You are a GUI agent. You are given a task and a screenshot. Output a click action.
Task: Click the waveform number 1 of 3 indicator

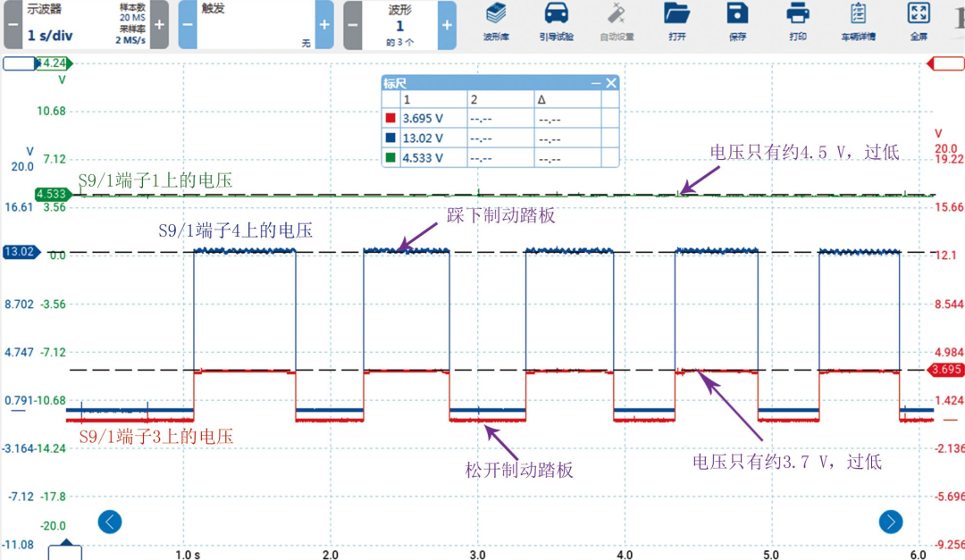pos(400,25)
